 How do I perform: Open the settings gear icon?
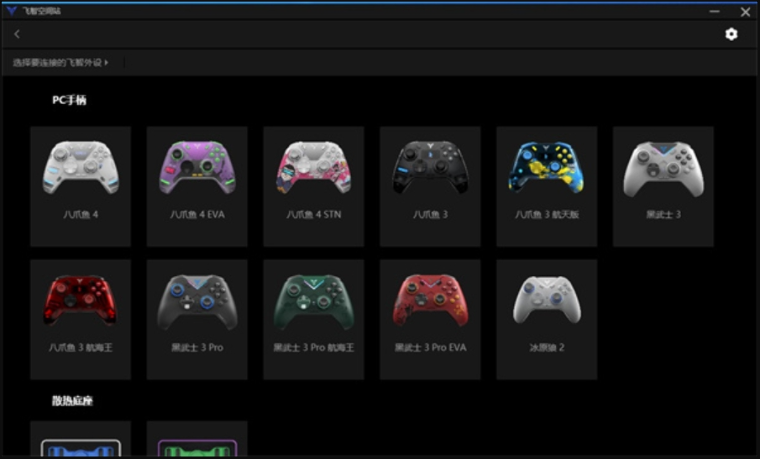tap(731, 34)
